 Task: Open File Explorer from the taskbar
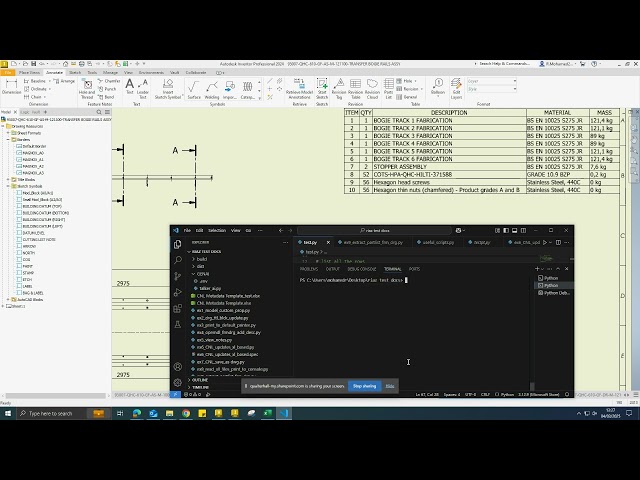[x=169, y=413]
